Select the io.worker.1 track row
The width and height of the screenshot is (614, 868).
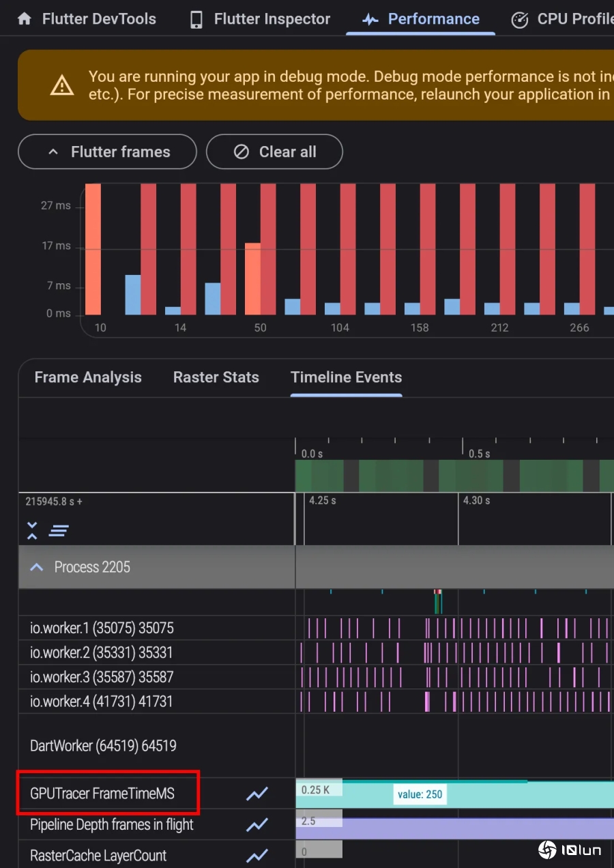(x=102, y=628)
